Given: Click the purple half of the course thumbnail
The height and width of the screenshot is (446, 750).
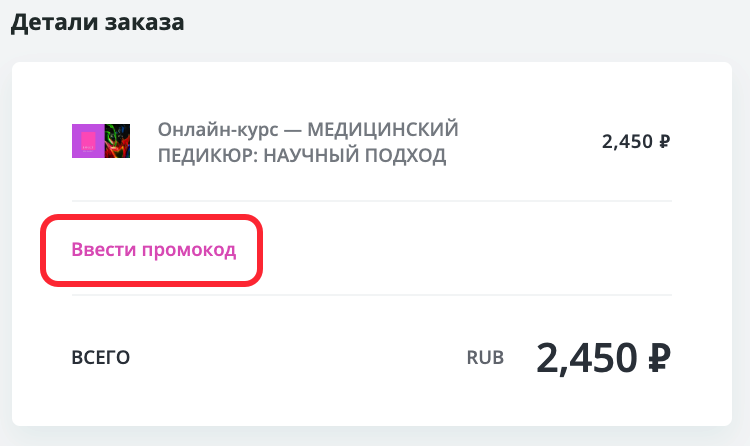Looking at the screenshot, I should (x=88, y=141).
